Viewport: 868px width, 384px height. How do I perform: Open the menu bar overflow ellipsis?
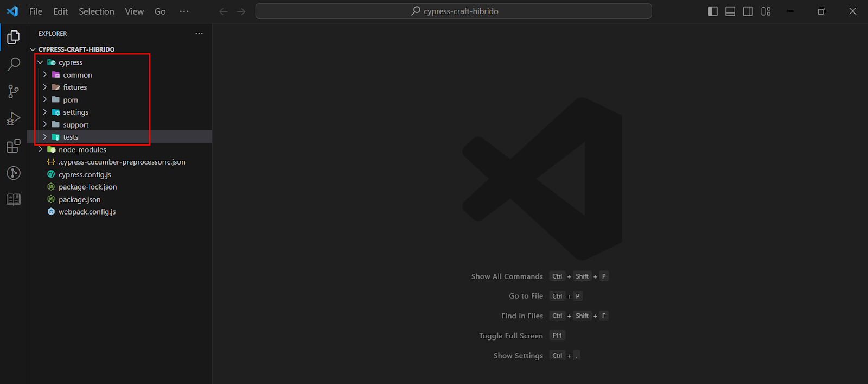(184, 11)
